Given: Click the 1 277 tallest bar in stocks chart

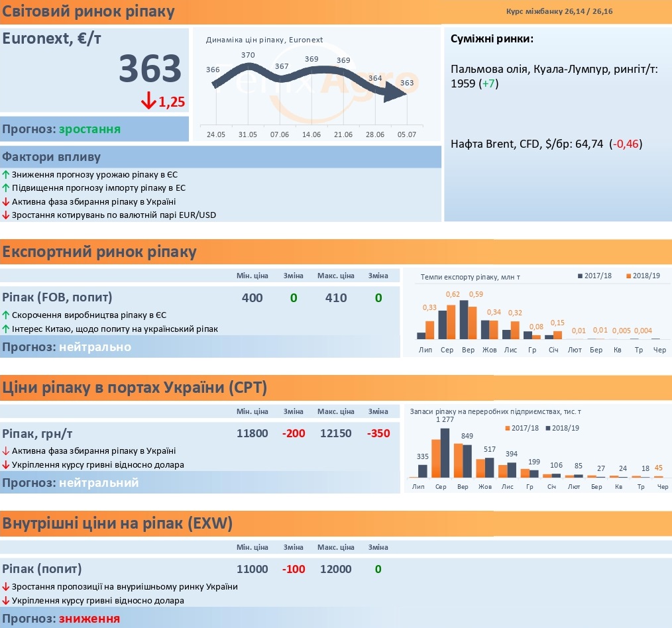Looking at the screenshot, I should 445,453.
